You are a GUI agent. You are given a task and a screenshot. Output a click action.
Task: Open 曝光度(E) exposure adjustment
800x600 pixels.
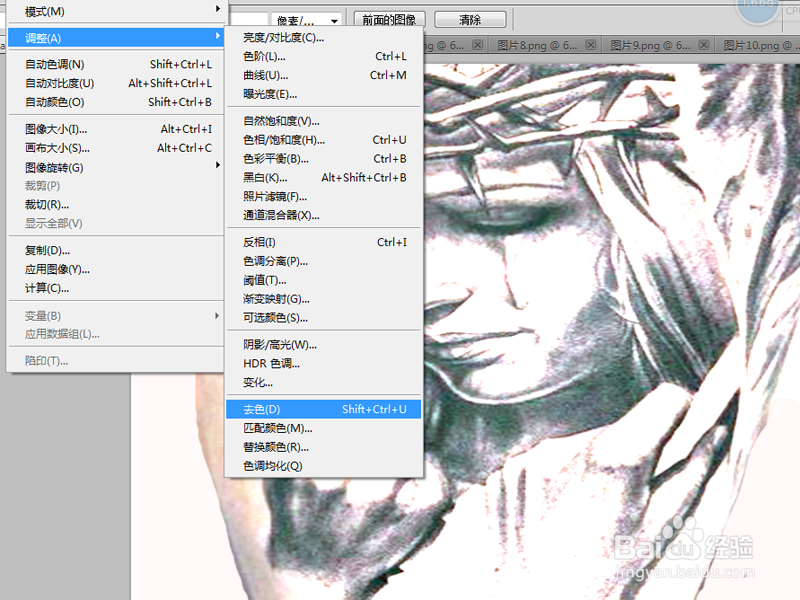[323, 94]
